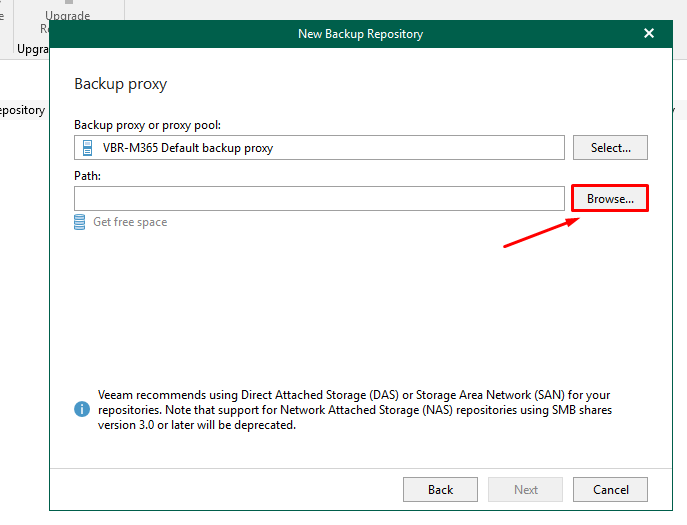Screen dimensions: 687x525
Task: Click the proxy server icon beside VBR-M365
Action: point(88,148)
